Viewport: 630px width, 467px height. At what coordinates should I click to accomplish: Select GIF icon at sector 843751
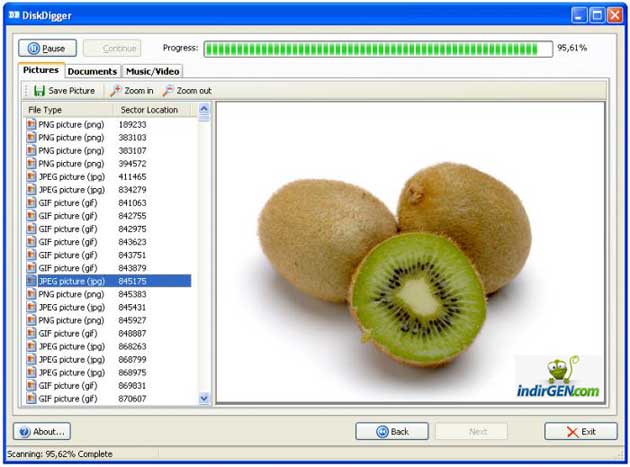(31, 255)
